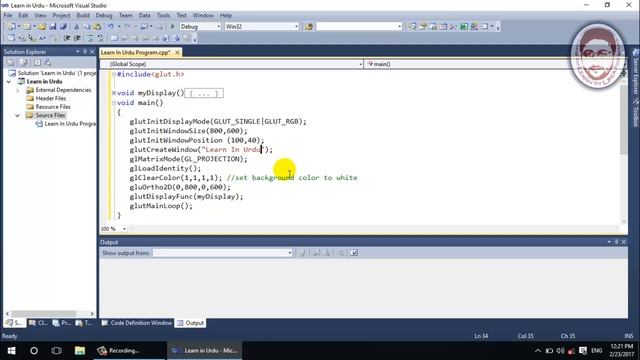The width and height of the screenshot is (640, 360).
Task: Close the Output panel
Action: [x=624, y=242]
